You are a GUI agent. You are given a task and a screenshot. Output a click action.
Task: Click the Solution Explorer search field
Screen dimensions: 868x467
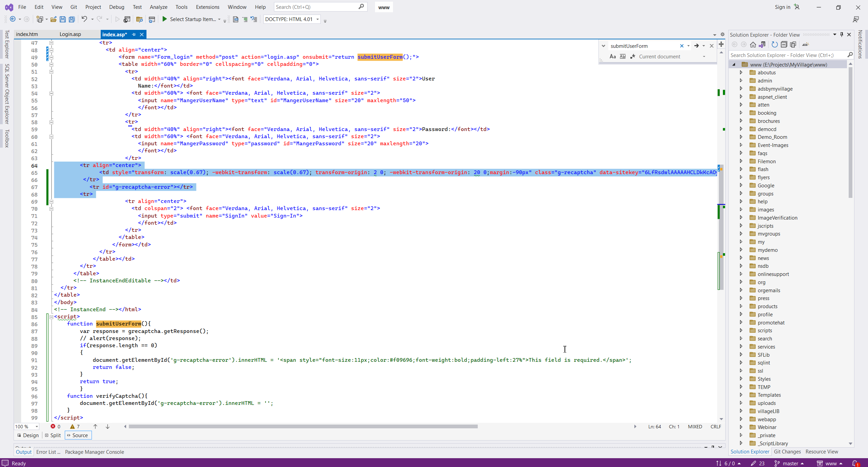click(787, 55)
